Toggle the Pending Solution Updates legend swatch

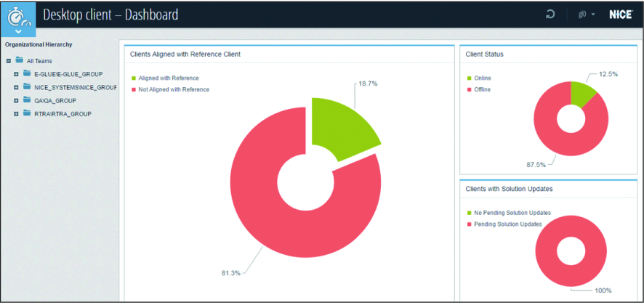[470, 224]
